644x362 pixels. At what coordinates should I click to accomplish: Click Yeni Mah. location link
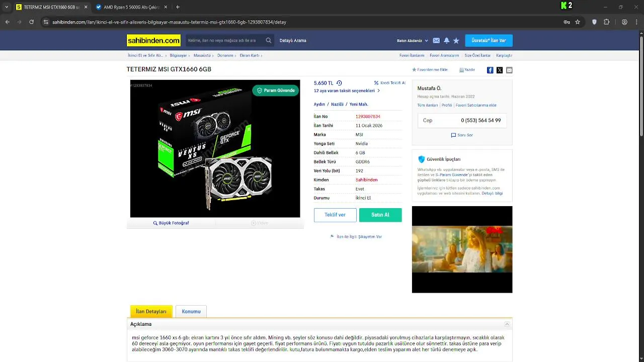(x=359, y=104)
